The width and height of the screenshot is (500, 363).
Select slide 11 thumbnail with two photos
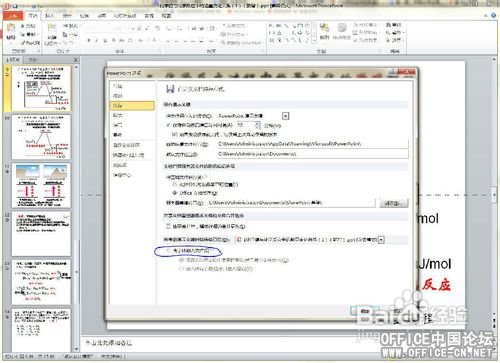point(42,185)
